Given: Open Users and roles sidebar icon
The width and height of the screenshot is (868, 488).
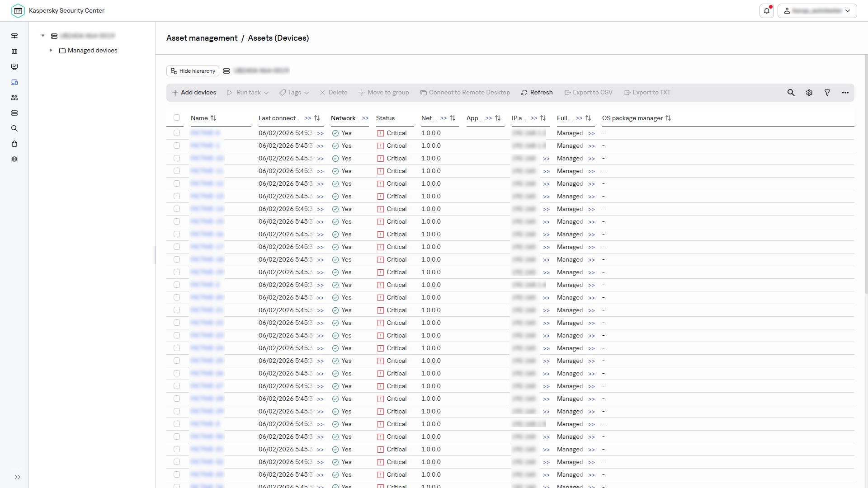Looking at the screenshot, I should [14, 98].
